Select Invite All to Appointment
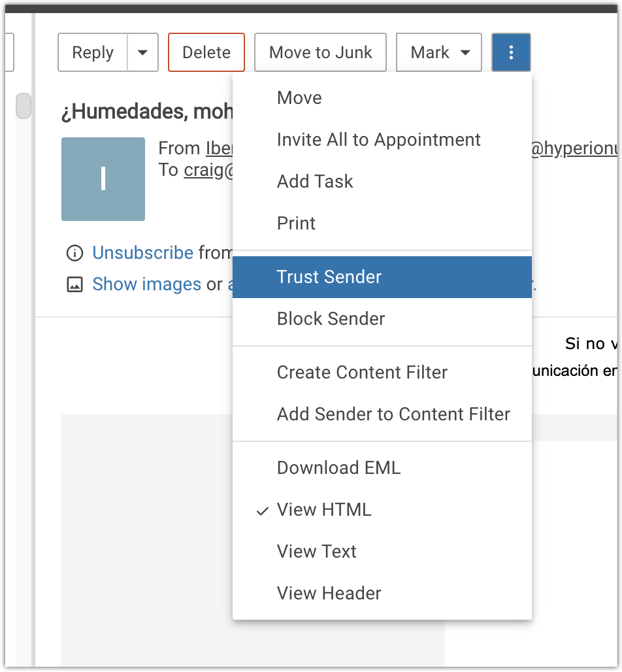 point(378,139)
